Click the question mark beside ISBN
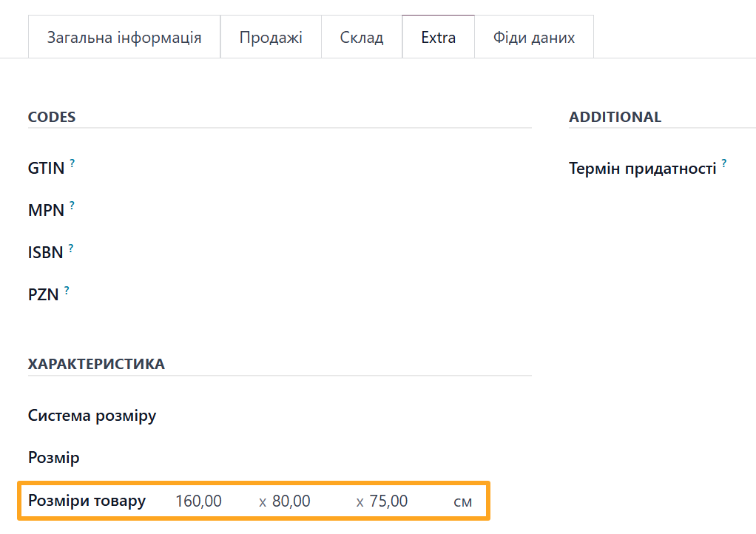This screenshot has width=756, height=534. click(70, 247)
